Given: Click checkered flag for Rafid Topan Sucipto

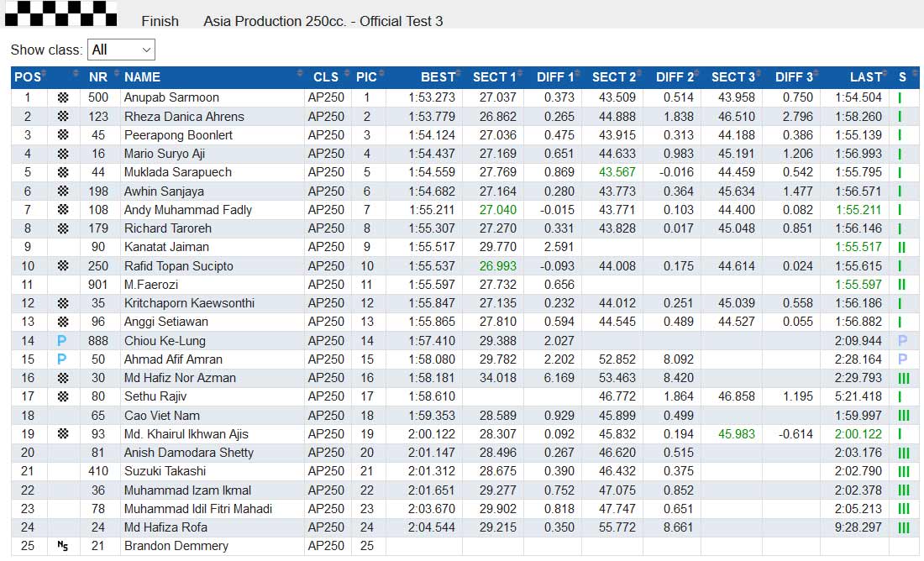Looking at the screenshot, I should [63, 266].
